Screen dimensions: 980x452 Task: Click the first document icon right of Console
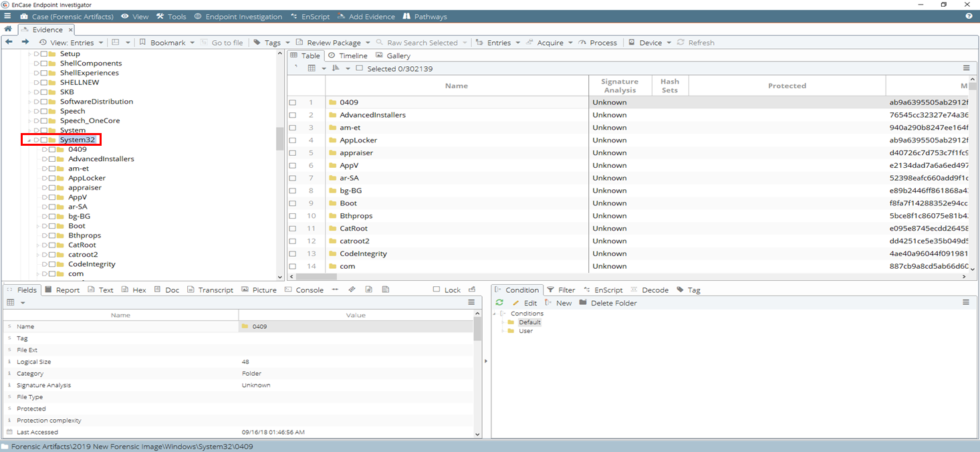(368, 290)
